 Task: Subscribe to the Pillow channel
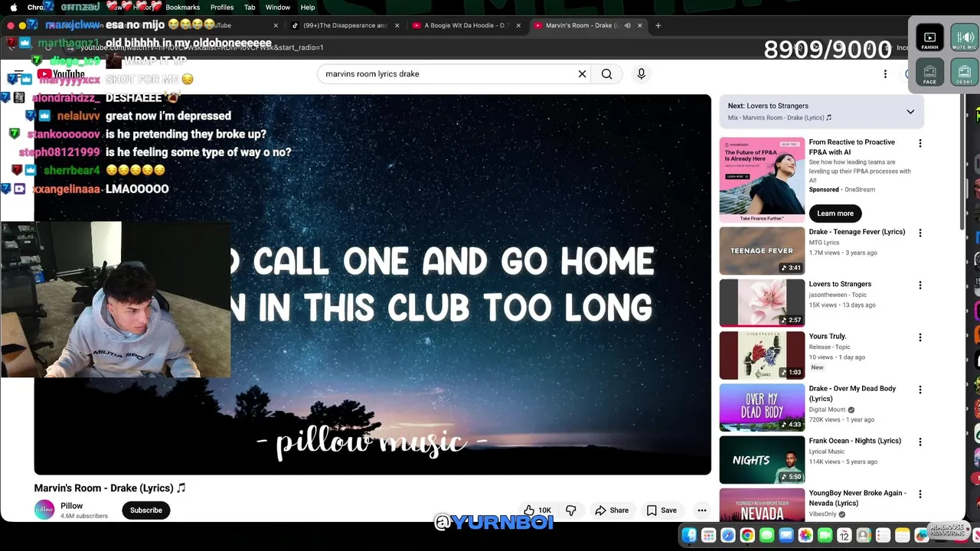[145, 510]
